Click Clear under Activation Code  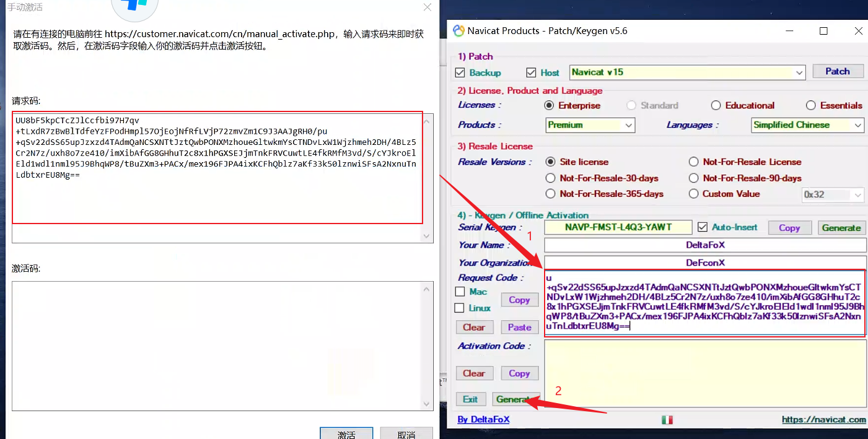click(474, 373)
